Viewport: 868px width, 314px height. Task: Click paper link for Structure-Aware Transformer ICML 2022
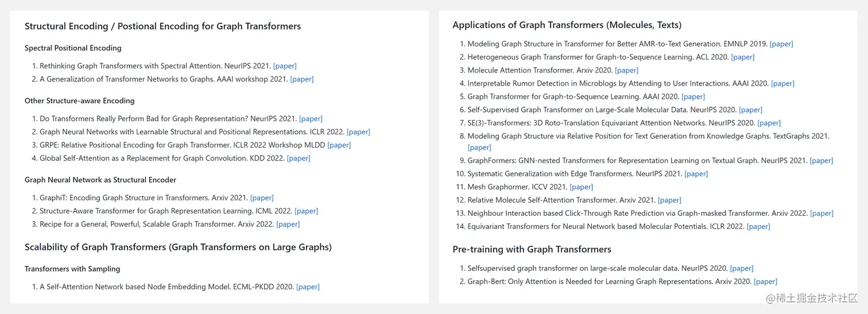click(307, 211)
